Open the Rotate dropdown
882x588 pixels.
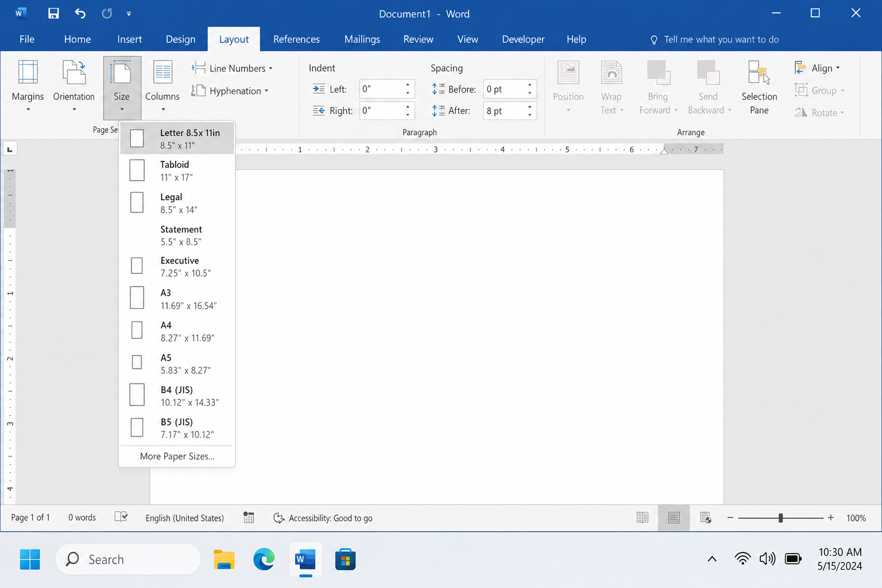819,113
